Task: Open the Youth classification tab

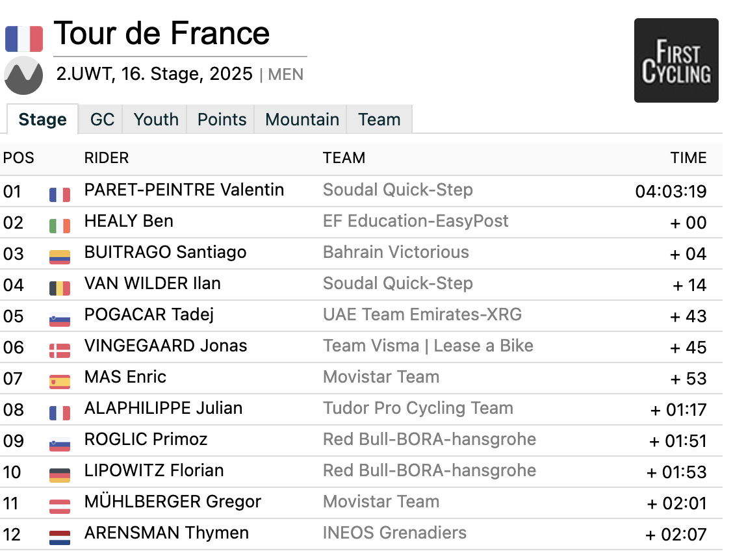Action: pyautogui.click(x=156, y=120)
